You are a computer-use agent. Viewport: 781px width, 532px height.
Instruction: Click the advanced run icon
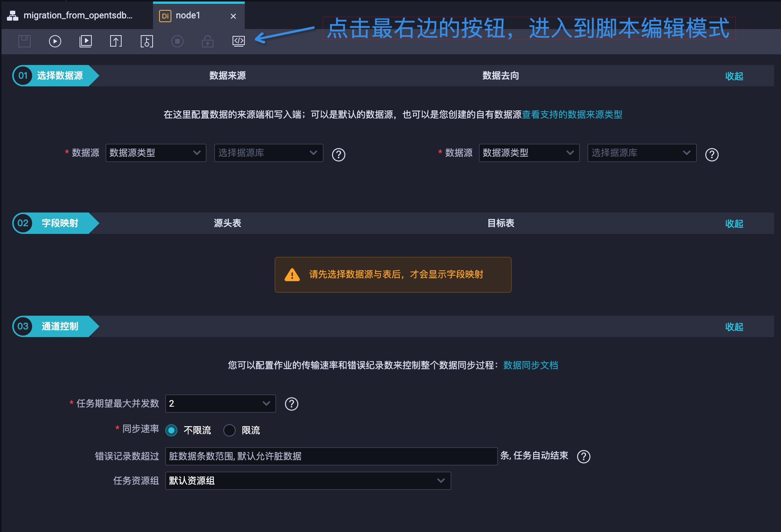point(86,41)
